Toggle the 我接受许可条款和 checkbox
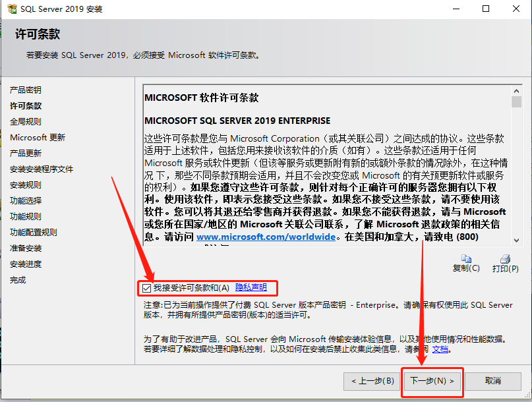The width and height of the screenshot is (532, 402). [146, 288]
